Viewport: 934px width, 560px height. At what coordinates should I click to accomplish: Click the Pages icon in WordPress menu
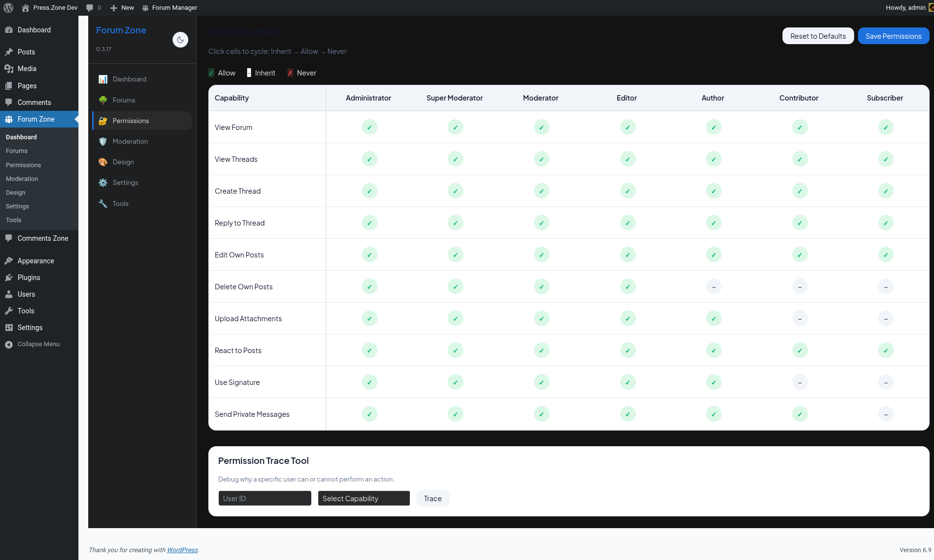coord(9,86)
